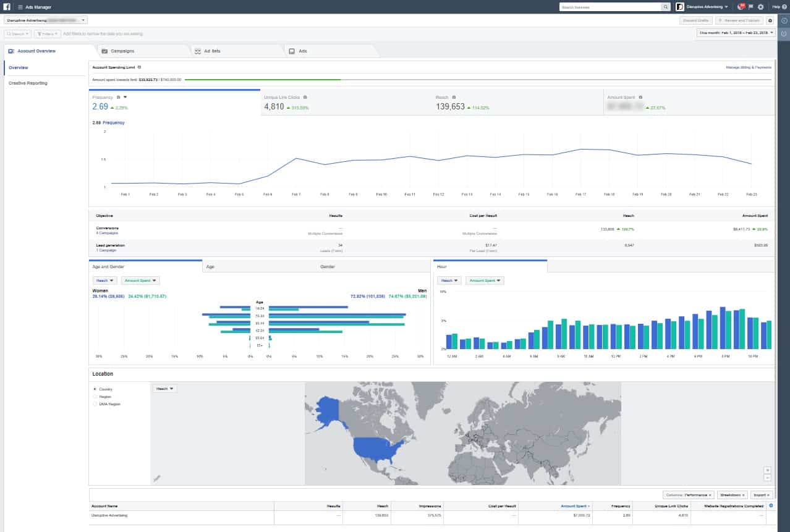The height and width of the screenshot is (532, 790).
Task: Click the search business input field
Action: click(x=610, y=7)
